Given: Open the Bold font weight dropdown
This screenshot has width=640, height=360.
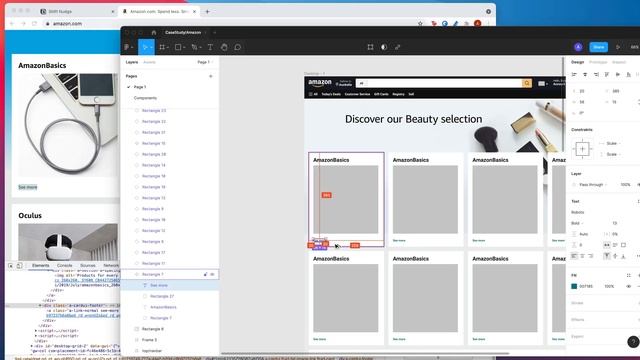Looking at the screenshot, I should point(578,223).
